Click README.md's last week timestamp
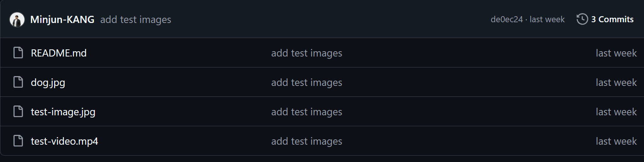Image resolution: width=644 pixels, height=162 pixels. tap(616, 53)
